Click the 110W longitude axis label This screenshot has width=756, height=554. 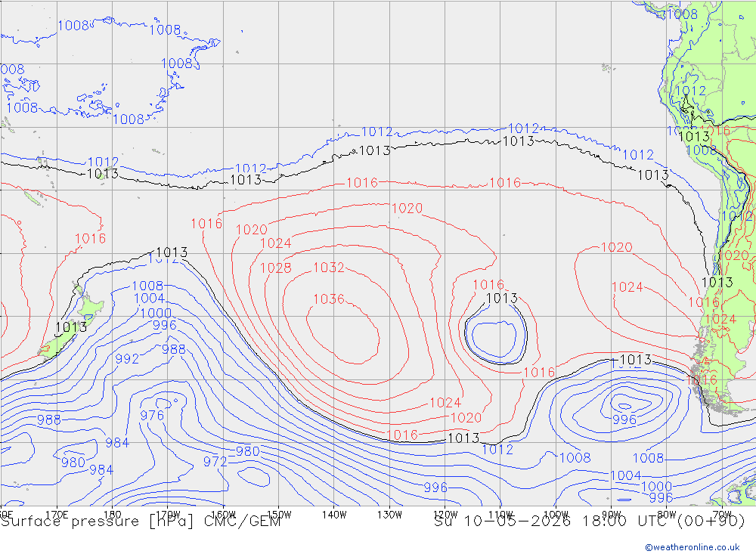pyautogui.click(x=500, y=515)
